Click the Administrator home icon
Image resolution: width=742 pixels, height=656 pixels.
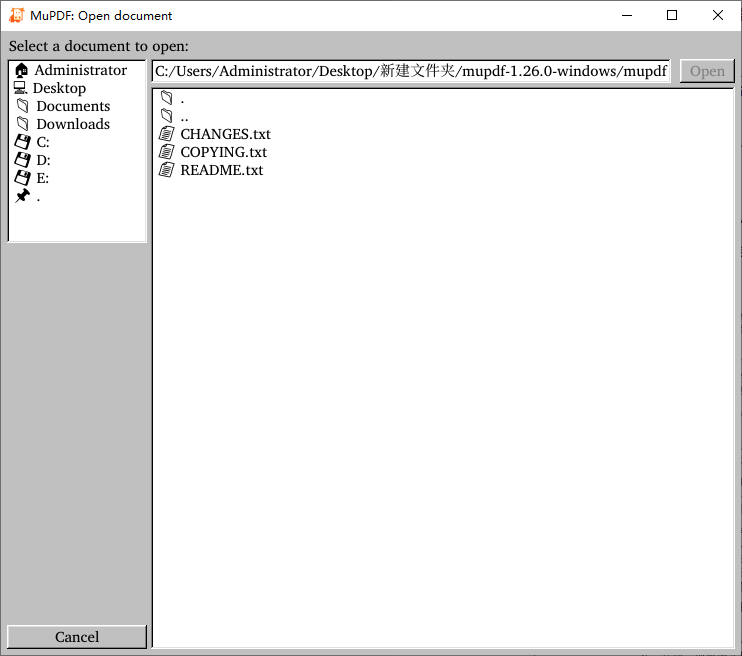(x=22, y=70)
